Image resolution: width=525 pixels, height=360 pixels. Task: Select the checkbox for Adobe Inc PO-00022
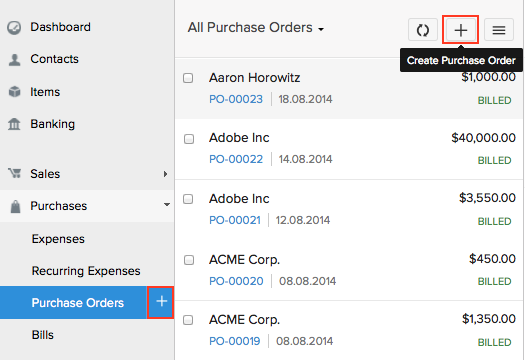tap(189, 139)
